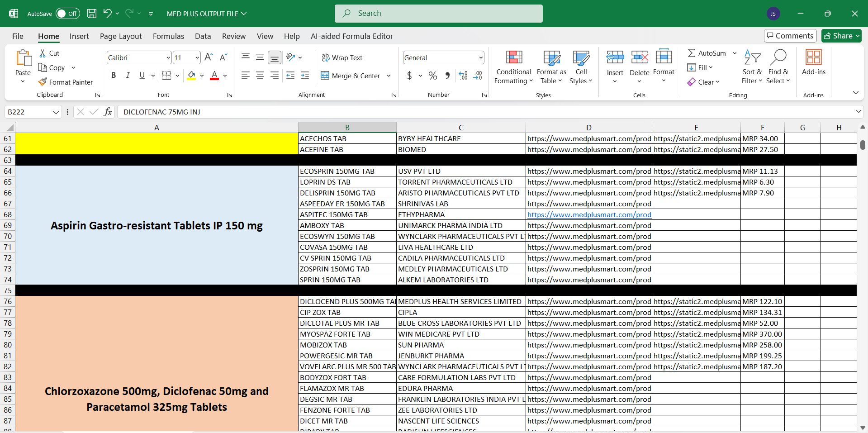Click the Undo arrow icon
This screenshot has width=868, height=433.
(x=107, y=13)
